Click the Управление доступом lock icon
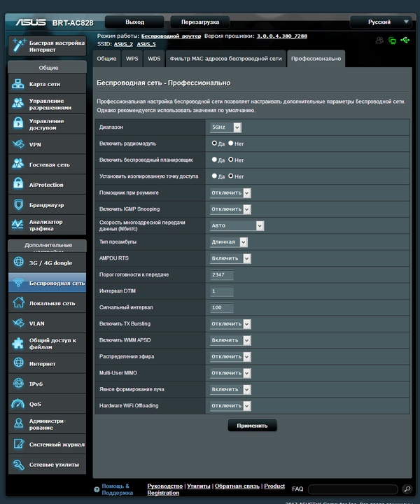 18,124
